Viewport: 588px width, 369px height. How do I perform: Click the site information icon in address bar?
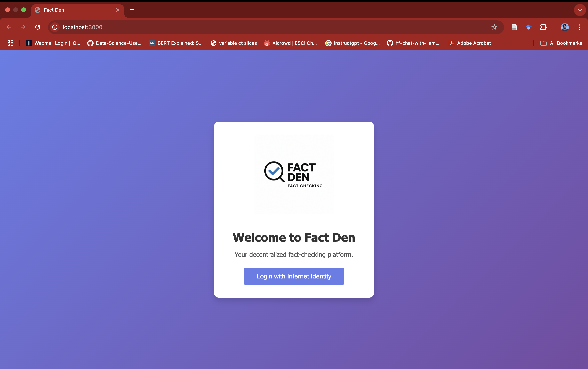(55, 27)
